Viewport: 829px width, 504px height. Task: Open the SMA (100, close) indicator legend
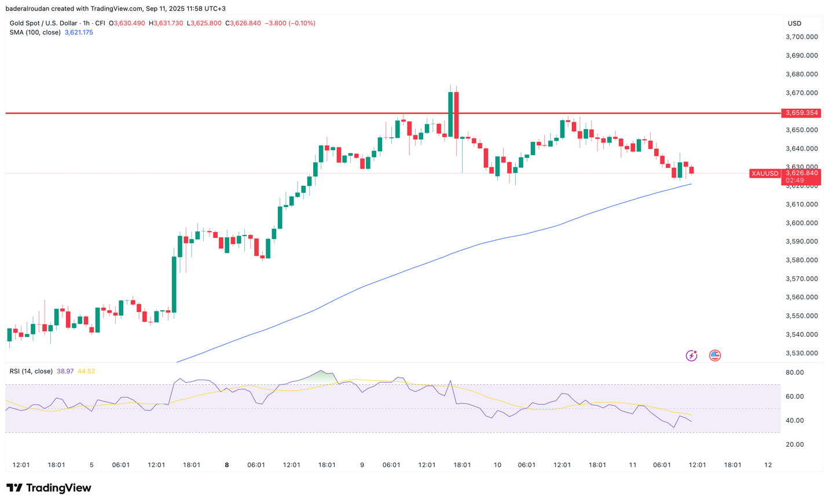pyautogui.click(x=35, y=32)
